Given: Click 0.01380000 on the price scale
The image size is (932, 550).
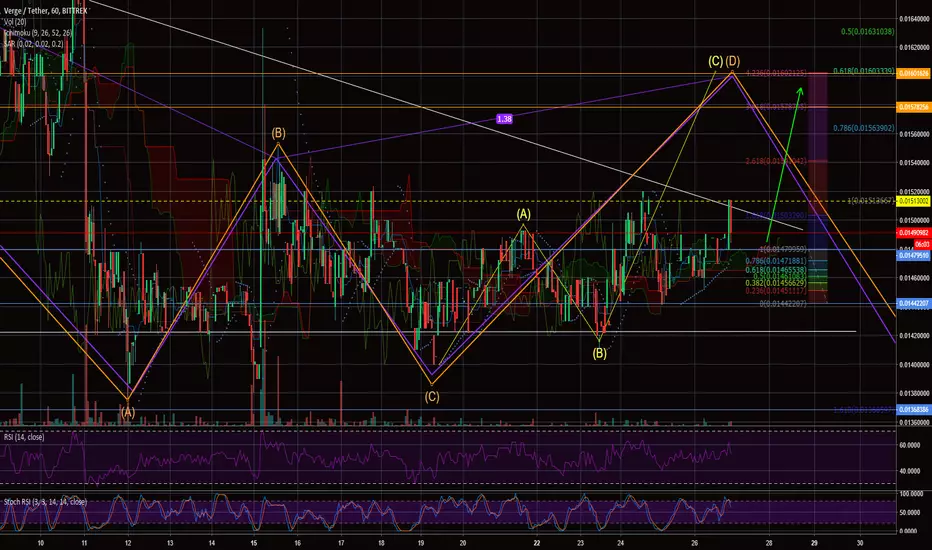Looking at the screenshot, I should 914,394.
